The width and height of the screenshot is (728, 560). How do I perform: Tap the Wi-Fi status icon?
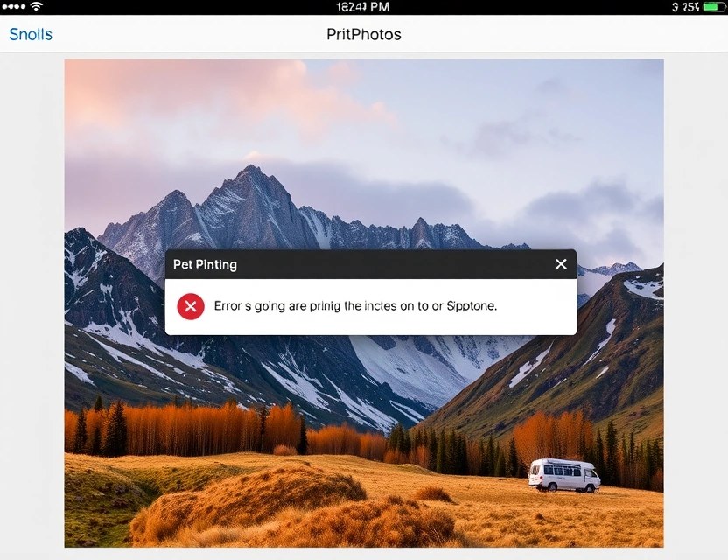point(37,6)
